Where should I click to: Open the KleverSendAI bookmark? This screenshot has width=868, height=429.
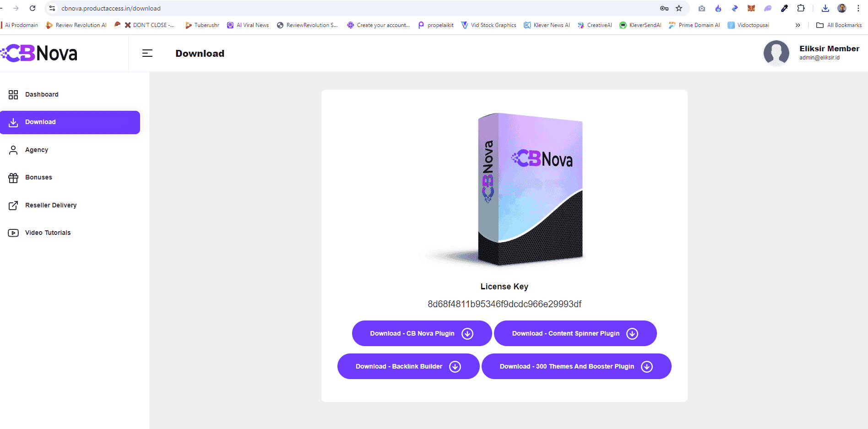[x=640, y=25]
